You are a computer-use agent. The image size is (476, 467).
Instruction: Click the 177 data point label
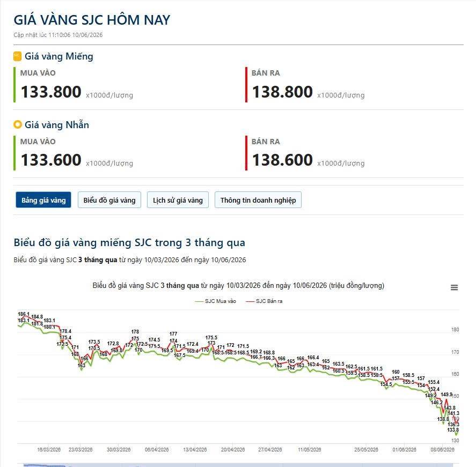pyautogui.click(x=173, y=334)
